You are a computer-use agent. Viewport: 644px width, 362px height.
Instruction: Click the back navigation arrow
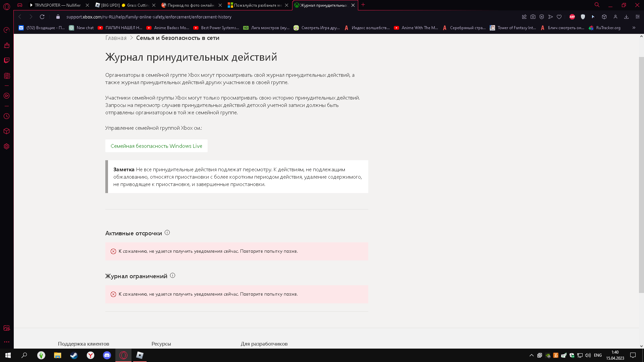[19, 17]
